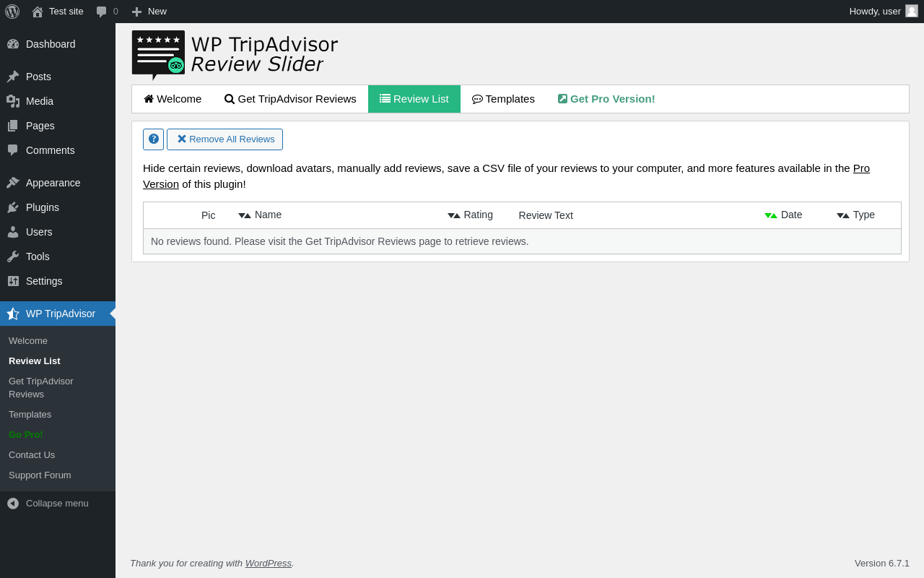Viewport: 924px width, 578px height.
Task: Click the Users person icon
Action: (x=13, y=232)
